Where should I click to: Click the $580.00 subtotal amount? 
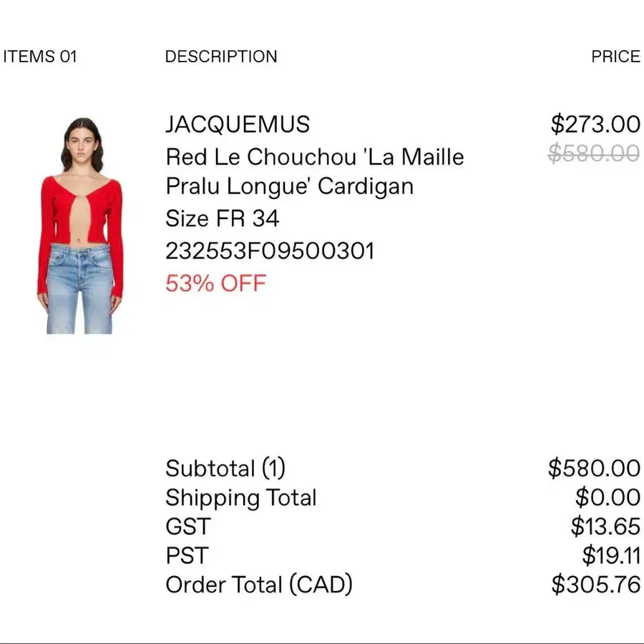pyautogui.click(x=594, y=468)
